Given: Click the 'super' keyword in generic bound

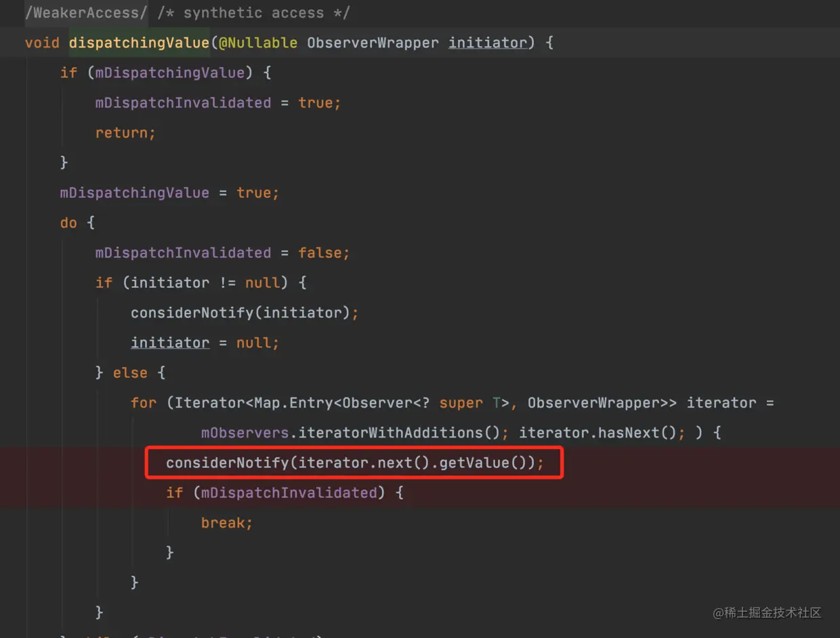Looking at the screenshot, I should [461, 402].
